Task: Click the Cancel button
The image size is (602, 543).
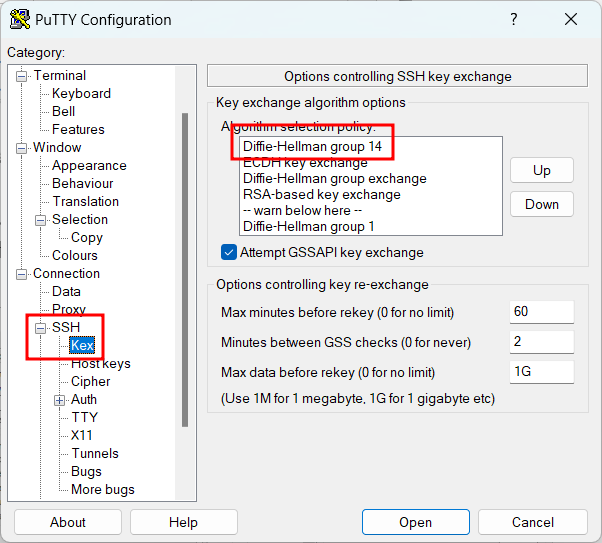Action: click(x=533, y=522)
